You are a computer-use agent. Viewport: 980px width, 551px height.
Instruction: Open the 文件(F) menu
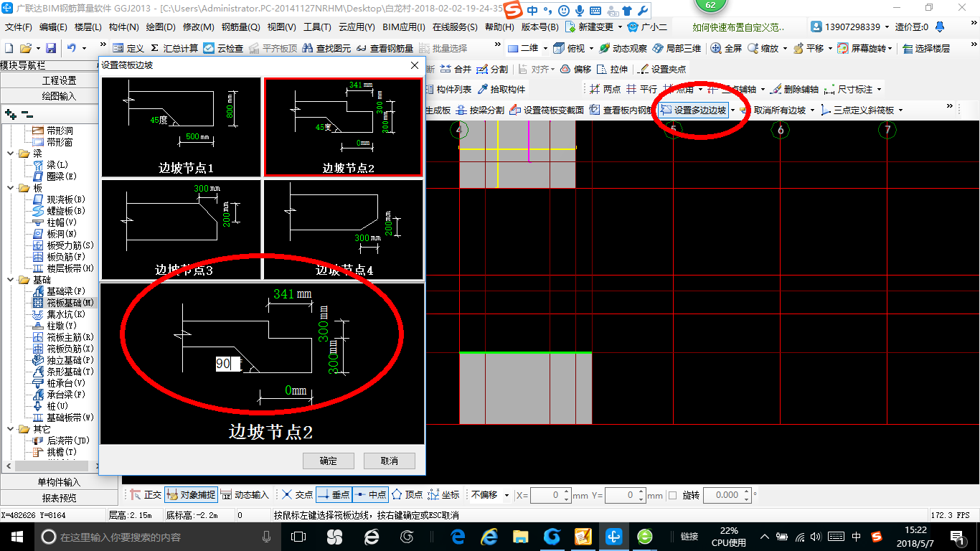[x=19, y=27]
